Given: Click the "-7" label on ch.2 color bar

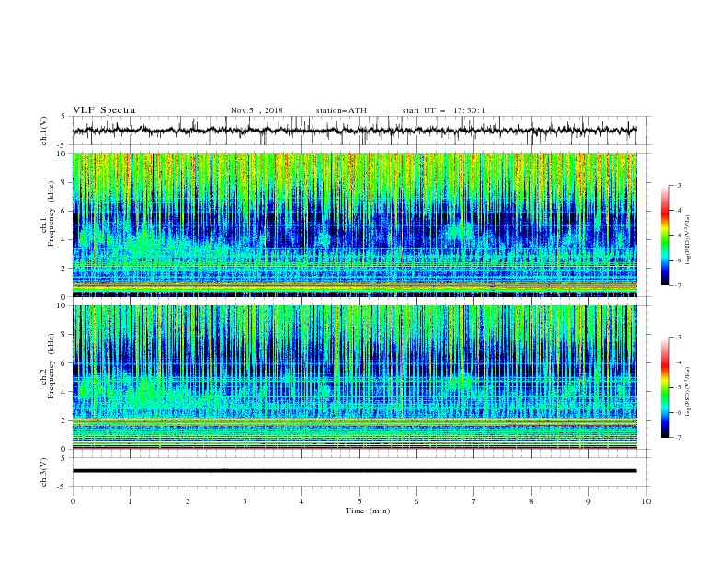Looking at the screenshot, I should point(678,437).
